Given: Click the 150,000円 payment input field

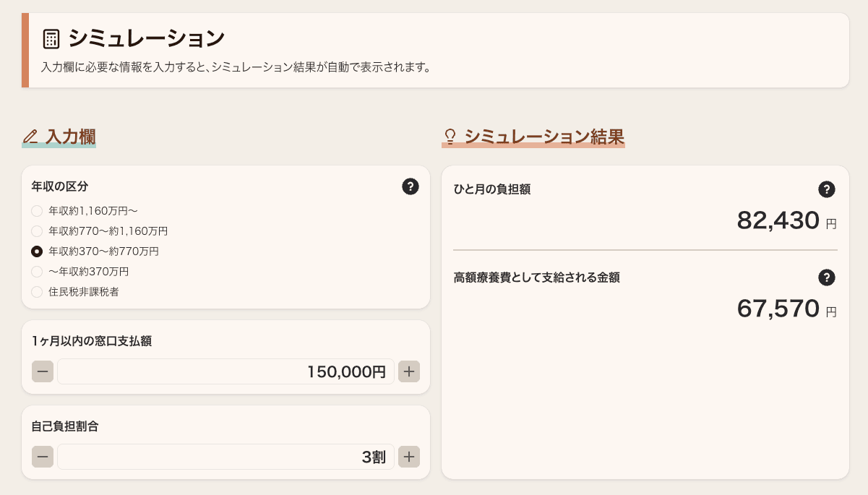Looking at the screenshot, I should [225, 371].
